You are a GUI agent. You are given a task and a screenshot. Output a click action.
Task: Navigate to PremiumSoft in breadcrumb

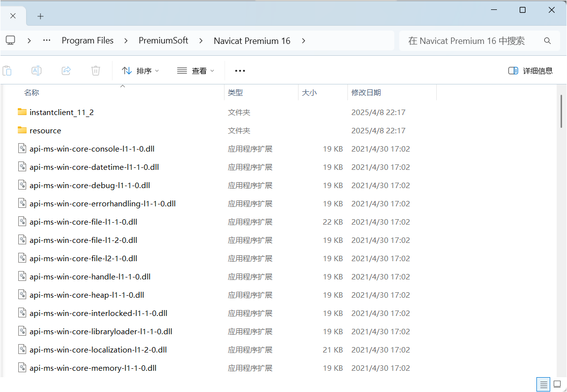pyautogui.click(x=163, y=40)
